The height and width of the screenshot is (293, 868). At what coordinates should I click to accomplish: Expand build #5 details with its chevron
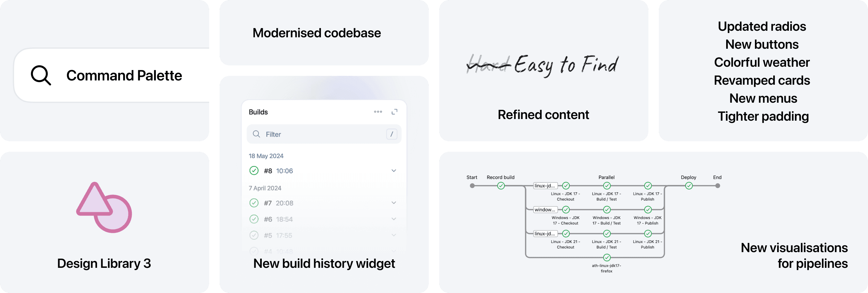393,235
